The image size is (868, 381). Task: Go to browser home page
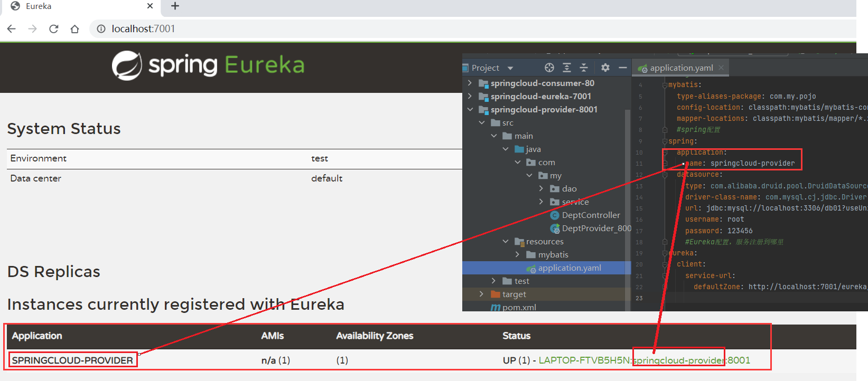click(74, 28)
